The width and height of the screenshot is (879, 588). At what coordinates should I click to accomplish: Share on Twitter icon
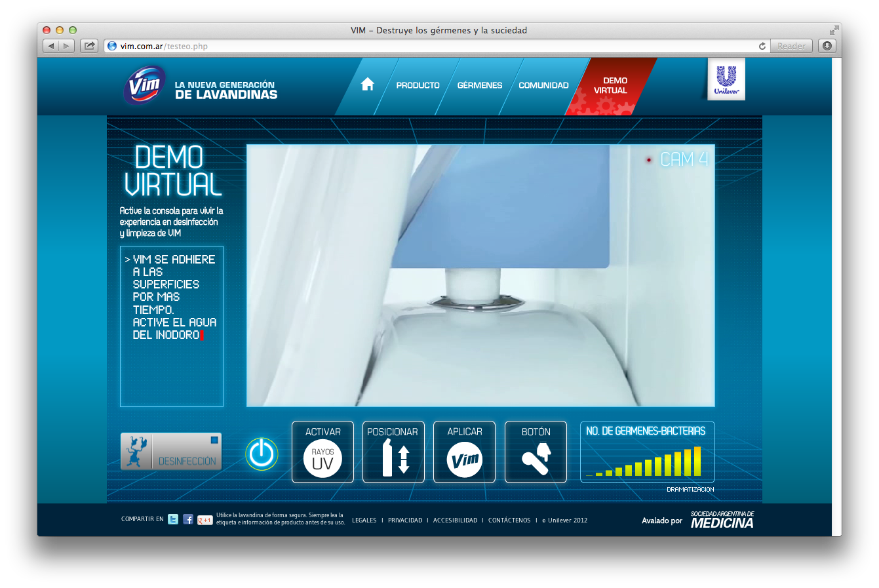[x=173, y=519]
